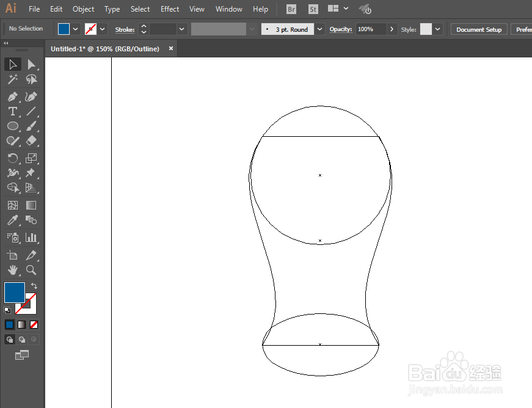Swap fill and stroke colors

(x=34, y=286)
